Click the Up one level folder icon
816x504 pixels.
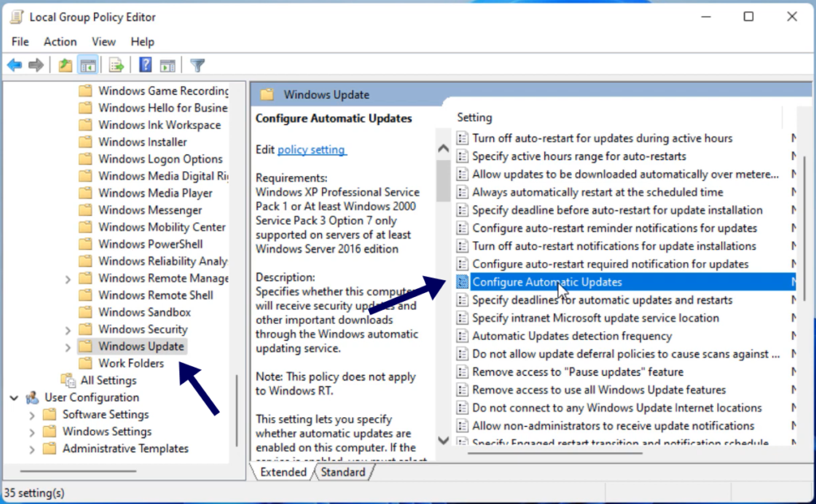[65, 64]
